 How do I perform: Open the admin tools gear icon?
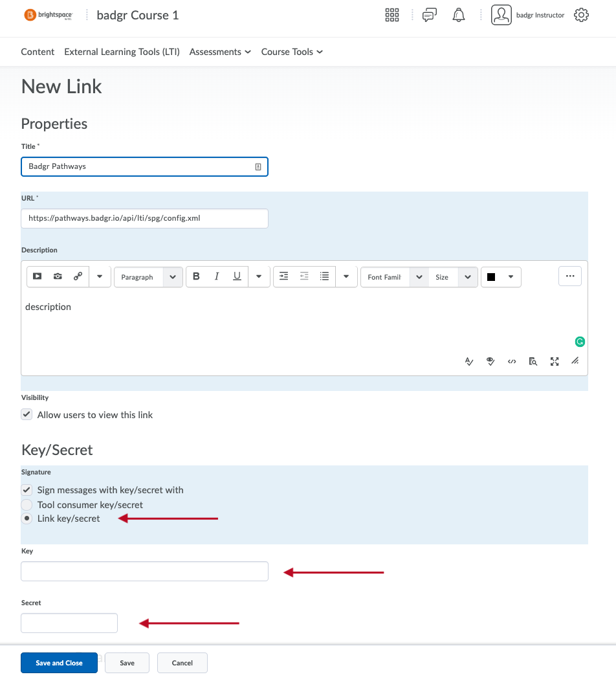point(581,15)
